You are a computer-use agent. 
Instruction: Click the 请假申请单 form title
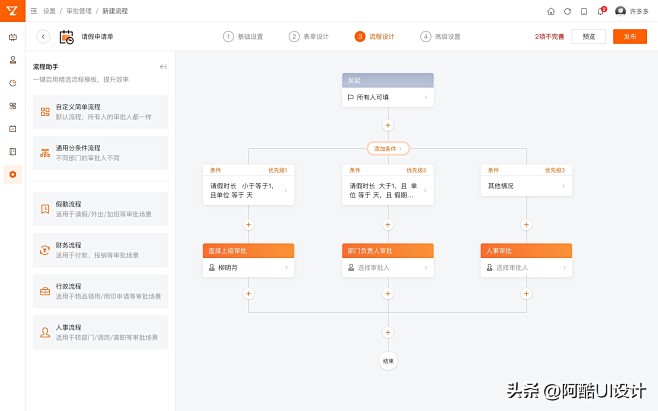pyautogui.click(x=97, y=37)
